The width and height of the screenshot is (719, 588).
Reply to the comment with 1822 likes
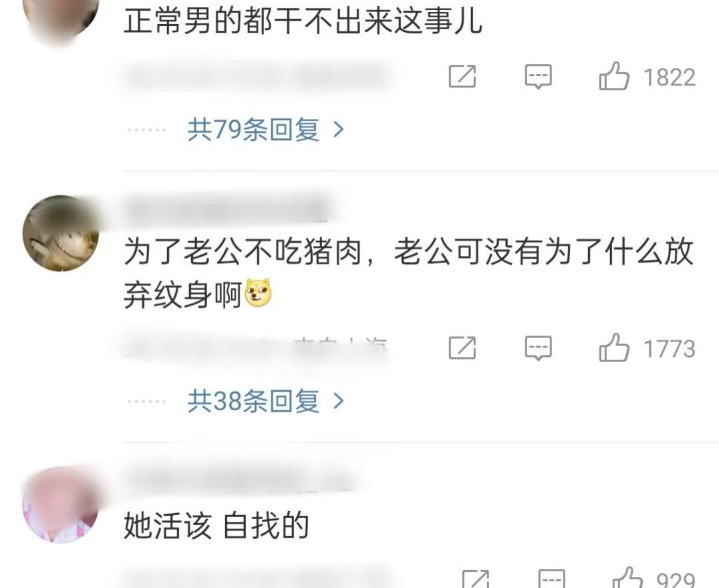pos(539,76)
